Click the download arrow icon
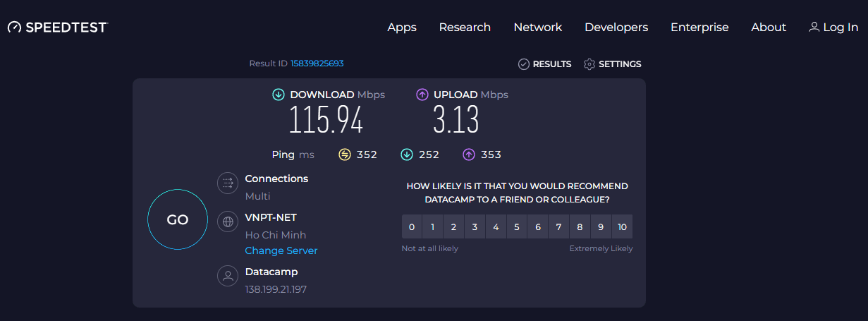868x321 pixels. tap(279, 95)
